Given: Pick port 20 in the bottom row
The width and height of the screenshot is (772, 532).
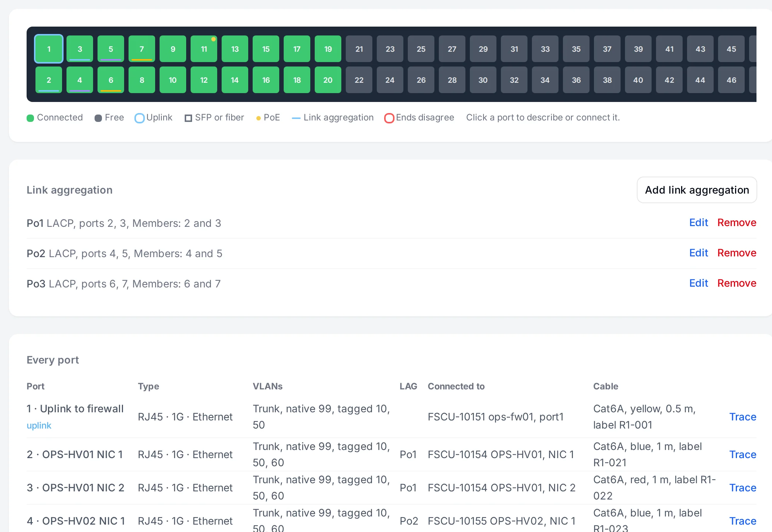Looking at the screenshot, I should click(328, 80).
